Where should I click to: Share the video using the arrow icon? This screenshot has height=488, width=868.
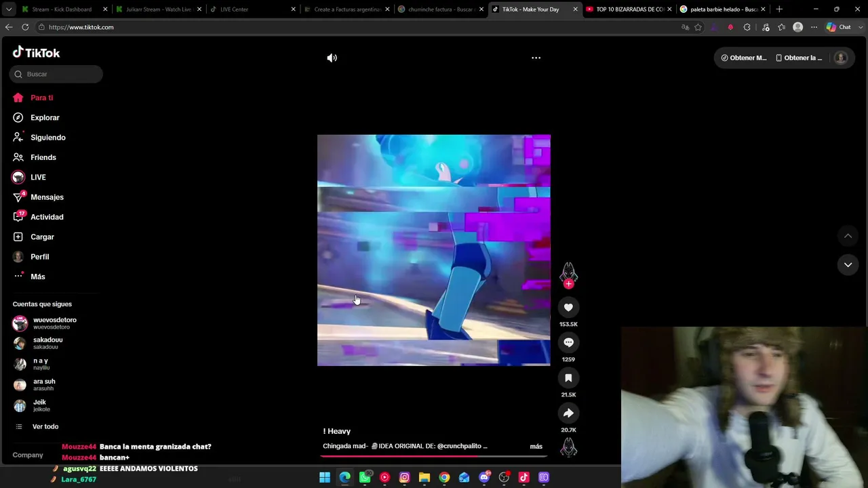coord(568,413)
